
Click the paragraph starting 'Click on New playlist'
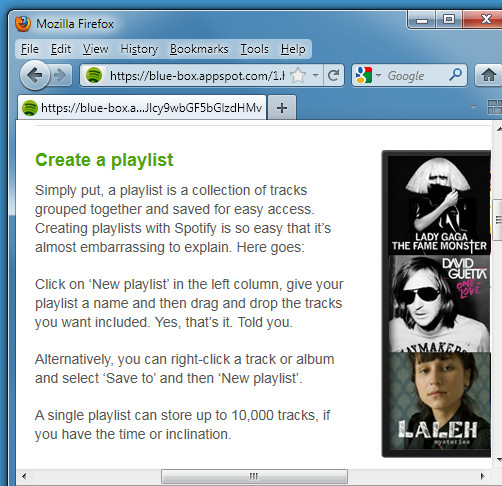click(189, 303)
